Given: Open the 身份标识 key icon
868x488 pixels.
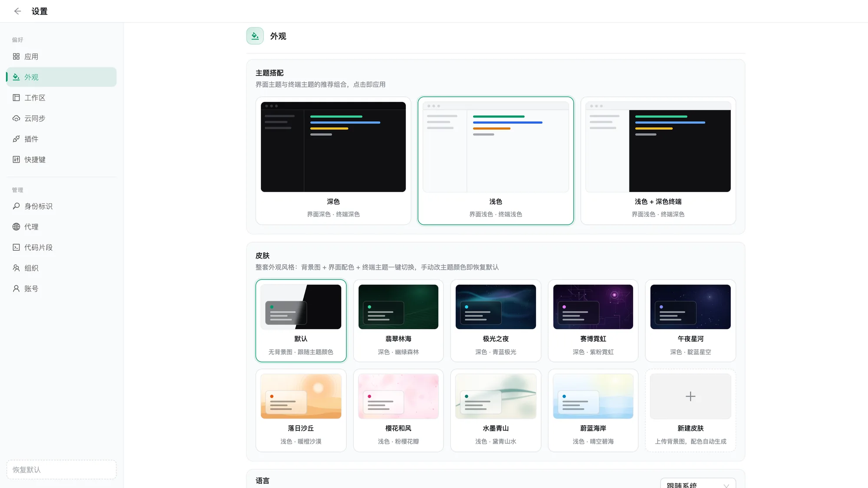Looking at the screenshot, I should pos(16,206).
